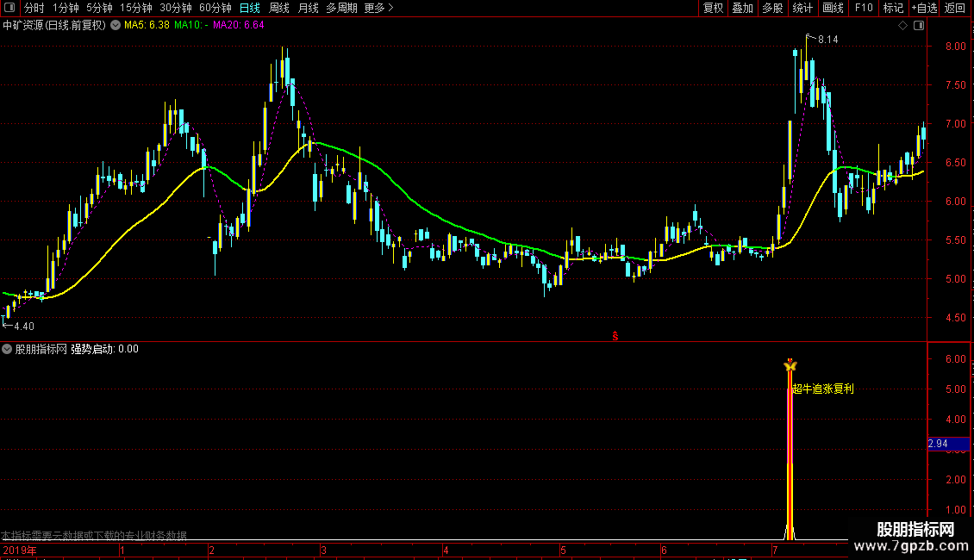Viewport: 974px width, 560px height.
Task: Click the 超牛追涨复利 signal label
Action: tap(823, 389)
